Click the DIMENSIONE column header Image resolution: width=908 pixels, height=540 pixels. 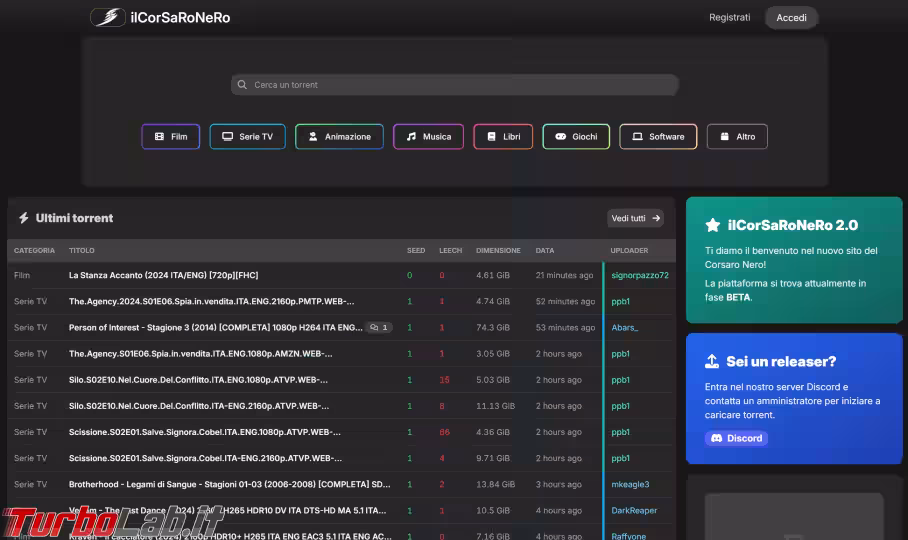498,251
